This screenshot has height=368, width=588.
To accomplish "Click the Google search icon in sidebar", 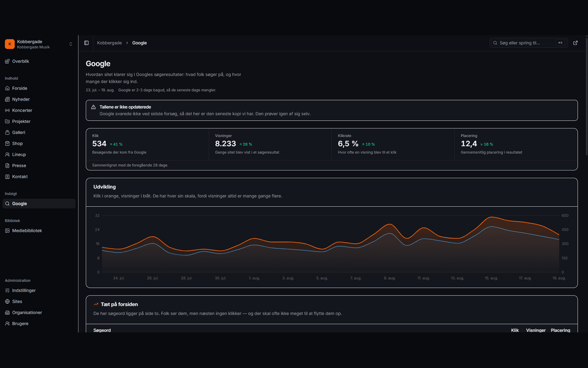I will point(7,204).
